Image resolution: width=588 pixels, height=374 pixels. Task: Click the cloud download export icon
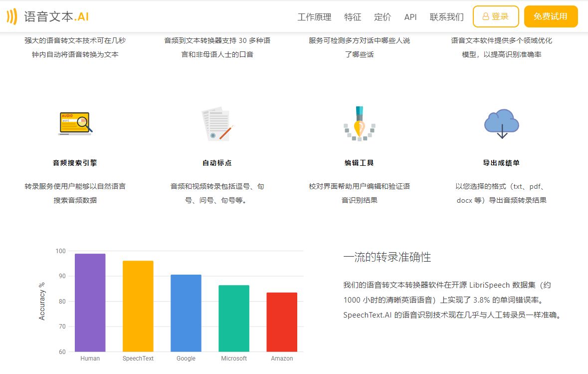click(501, 124)
